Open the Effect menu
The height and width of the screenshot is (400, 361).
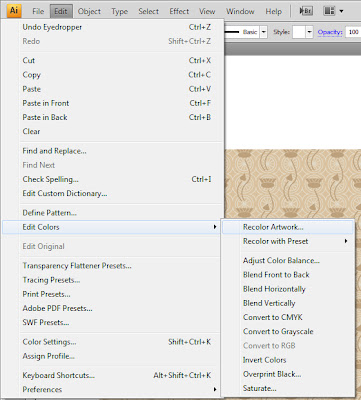(179, 11)
